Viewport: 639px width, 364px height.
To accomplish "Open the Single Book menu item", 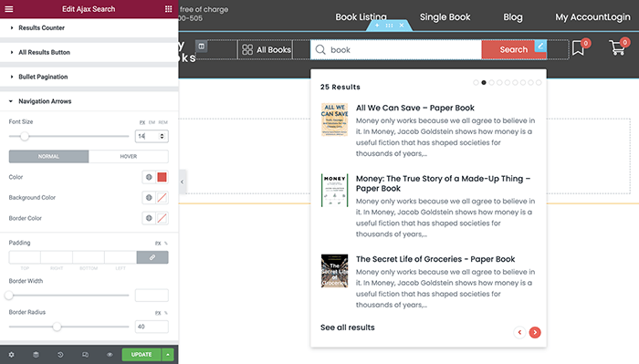I will click(x=445, y=17).
